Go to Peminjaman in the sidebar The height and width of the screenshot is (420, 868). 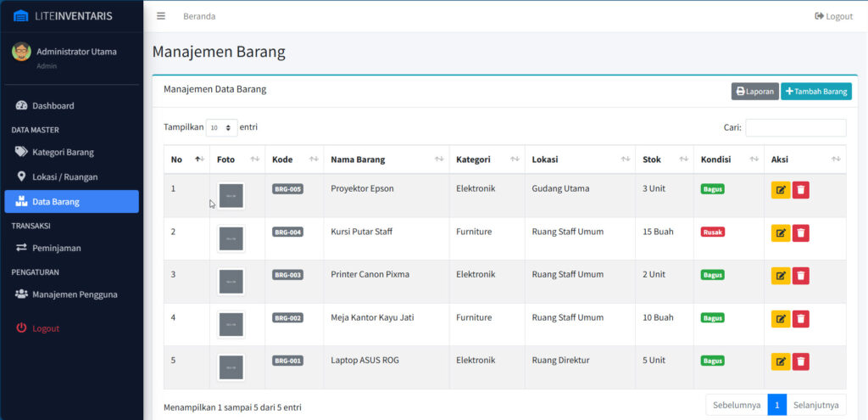click(x=56, y=248)
